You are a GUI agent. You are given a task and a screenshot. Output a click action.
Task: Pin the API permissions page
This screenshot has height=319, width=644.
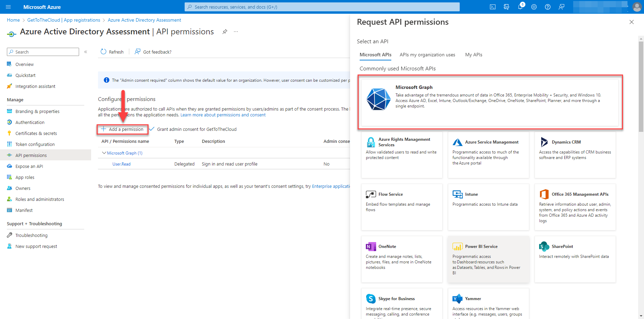click(225, 31)
